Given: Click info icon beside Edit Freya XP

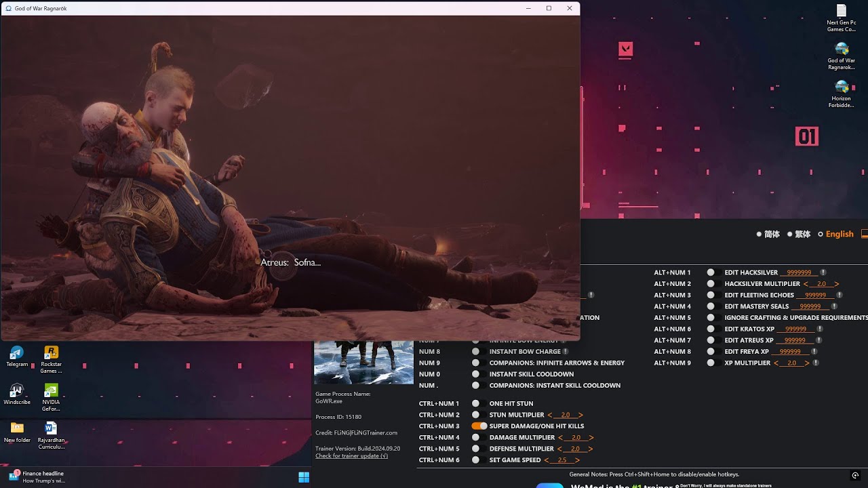Looking at the screenshot, I should [814, 352].
